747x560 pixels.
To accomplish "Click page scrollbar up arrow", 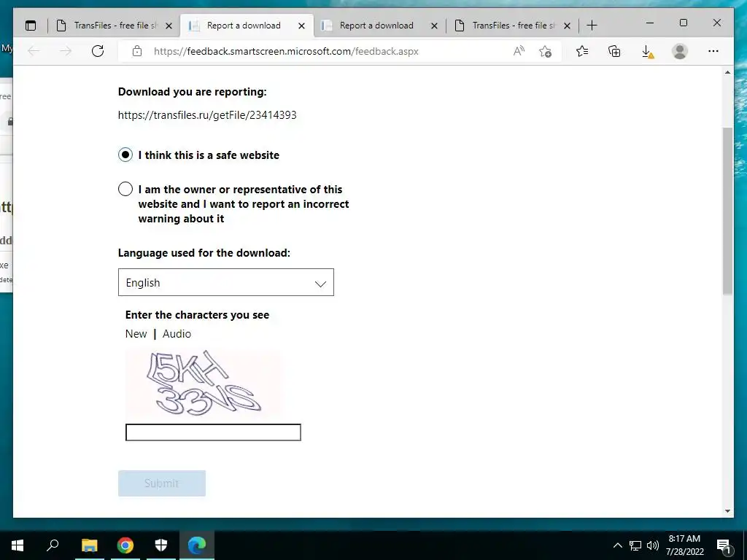I will pos(727,72).
